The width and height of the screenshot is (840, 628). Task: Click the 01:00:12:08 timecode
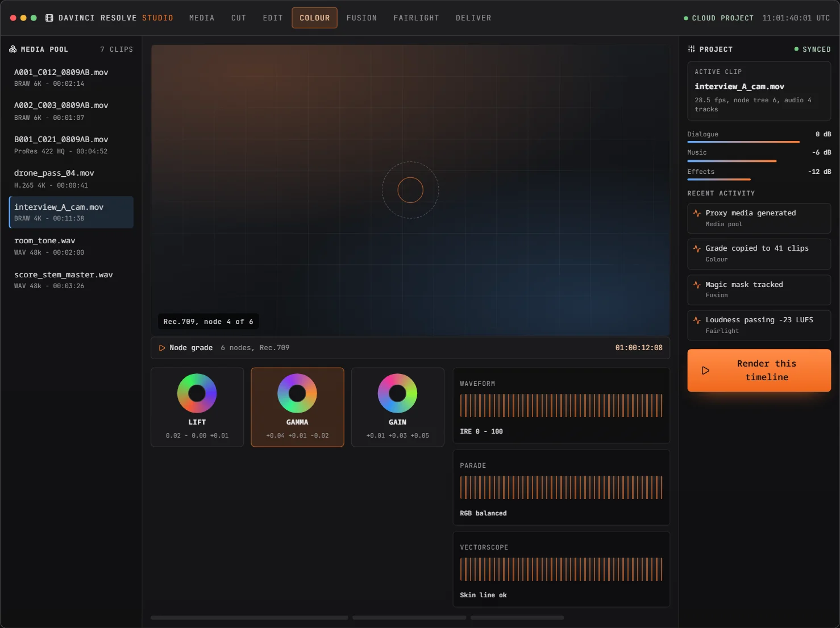(x=639, y=348)
